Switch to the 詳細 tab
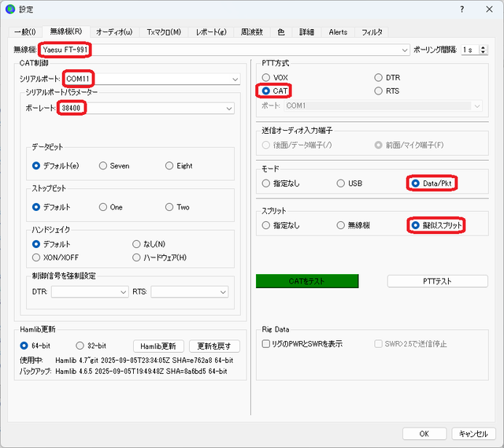Image resolution: width=504 pixels, height=448 pixels. pos(306,31)
